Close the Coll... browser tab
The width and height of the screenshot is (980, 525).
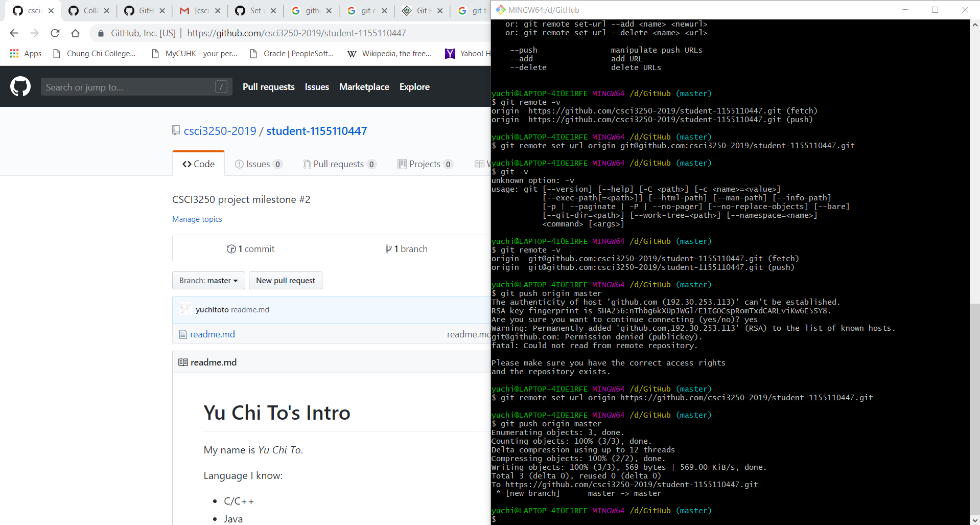click(107, 11)
